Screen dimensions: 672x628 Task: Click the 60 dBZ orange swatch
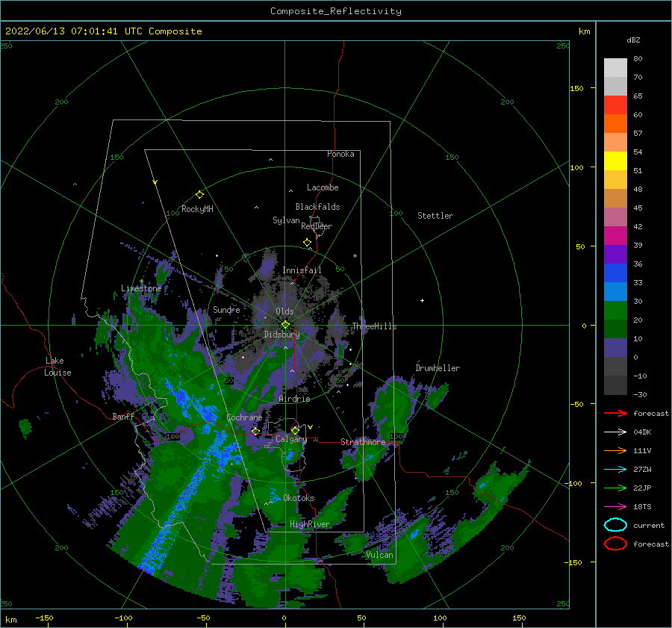coord(615,123)
